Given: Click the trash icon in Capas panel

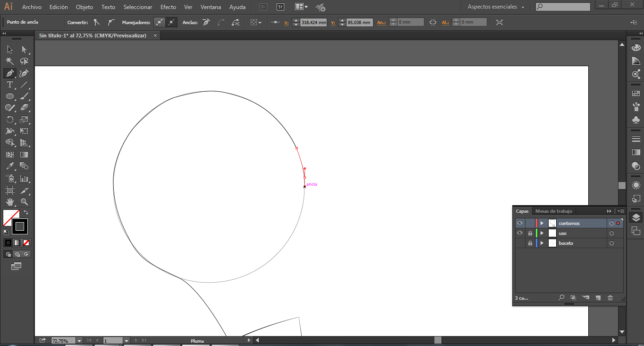Looking at the screenshot, I should click(610, 298).
